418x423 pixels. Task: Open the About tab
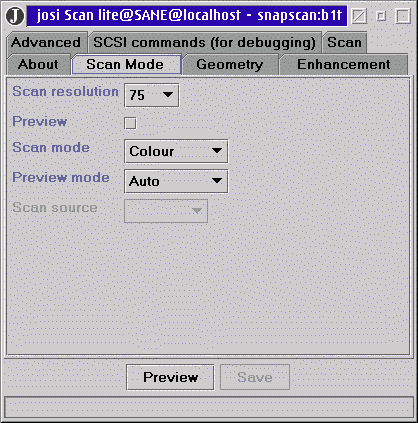pos(38,64)
